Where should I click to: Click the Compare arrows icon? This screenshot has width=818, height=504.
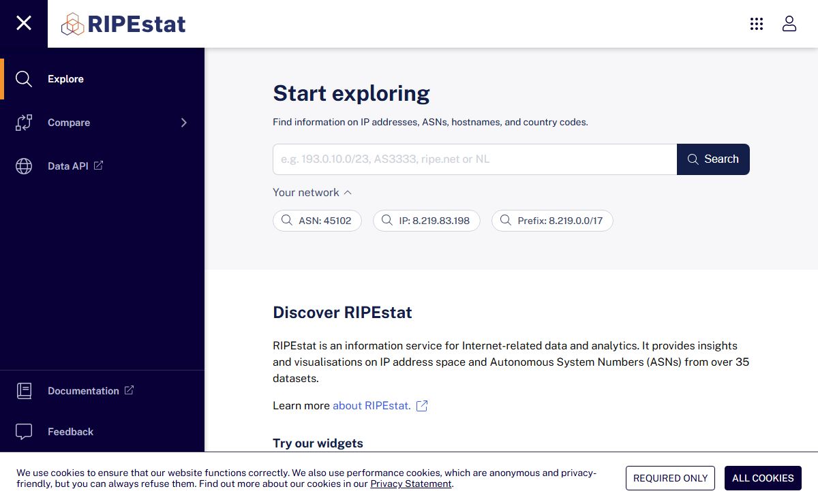(24, 123)
